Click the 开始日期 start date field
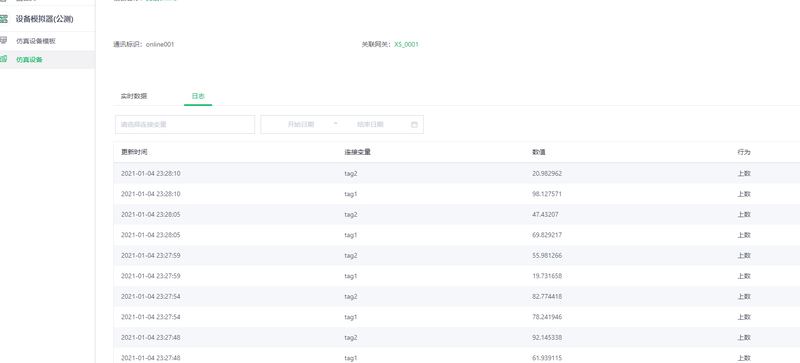The height and width of the screenshot is (363, 800). (301, 125)
